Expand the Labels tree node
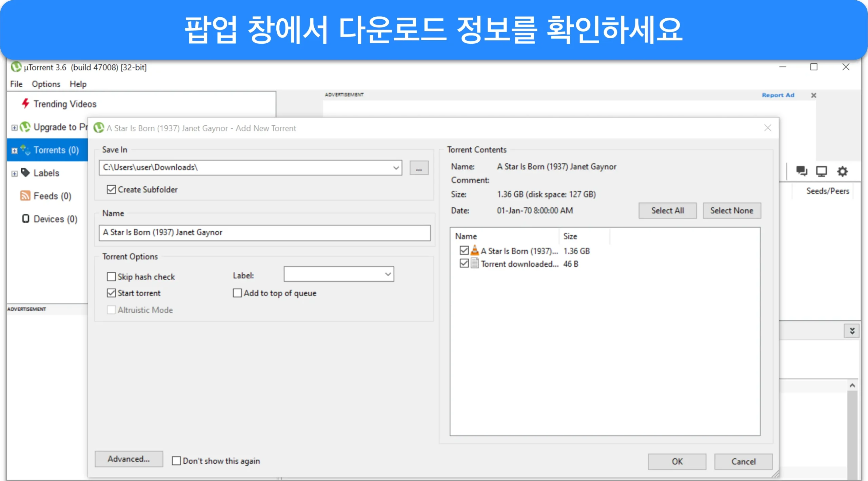868x481 pixels. [x=14, y=174]
